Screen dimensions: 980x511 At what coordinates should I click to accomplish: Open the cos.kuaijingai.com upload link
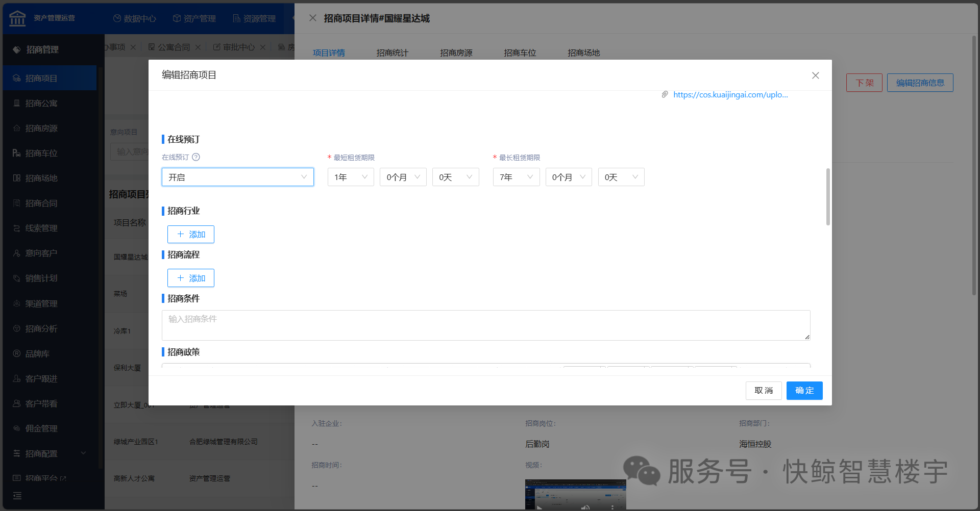(x=730, y=95)
